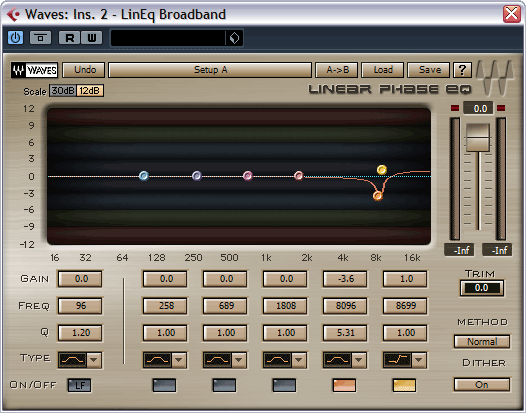Viewport: 526px width, 413px height.
Task: Toggle the 689 Hz band on/off button
Action: point(224,385)
